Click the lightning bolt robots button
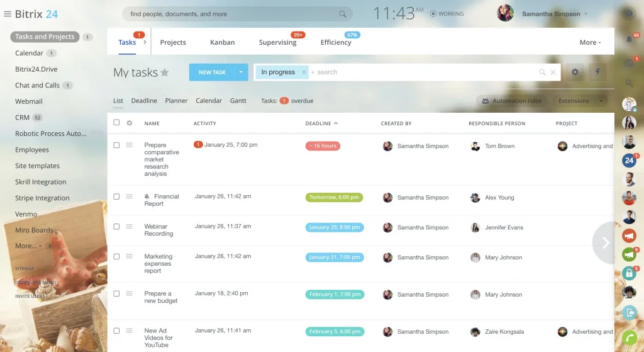The height and width of the screenshot is (352, 644). [597, 72]
